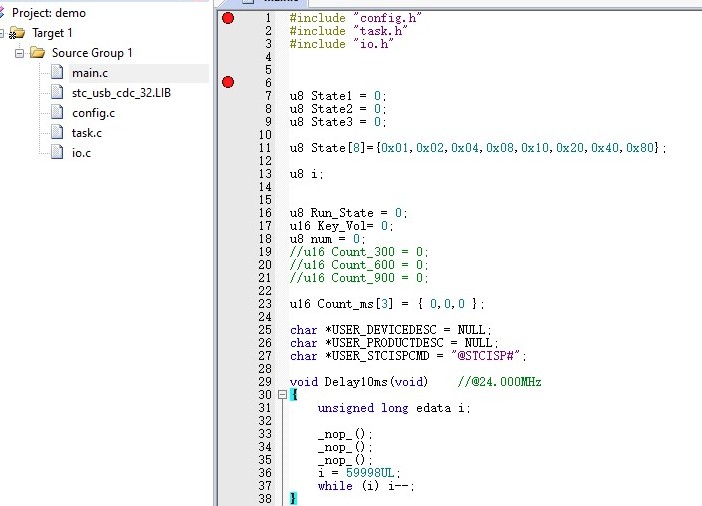Select task.c file entry
Image resolution: width=702 pixels, height=506 pixels.
[x=86, y=133]
